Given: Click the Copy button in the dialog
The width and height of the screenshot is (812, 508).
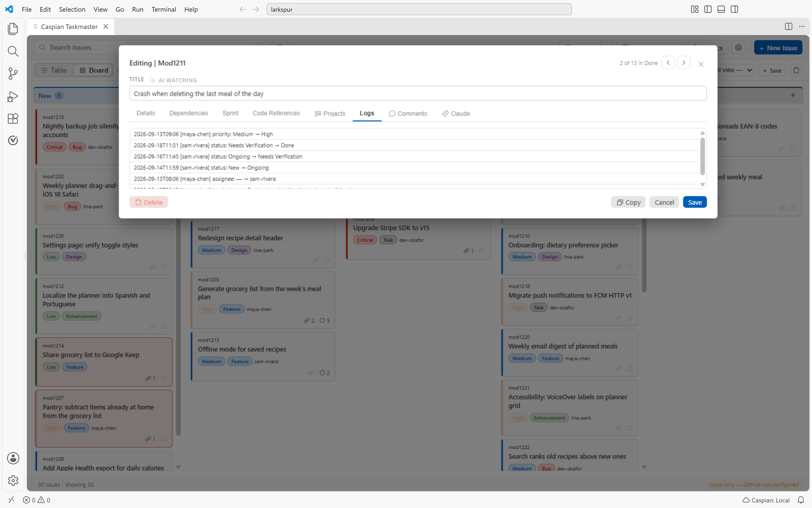Looking at the screenshot, I should (628, 202).
